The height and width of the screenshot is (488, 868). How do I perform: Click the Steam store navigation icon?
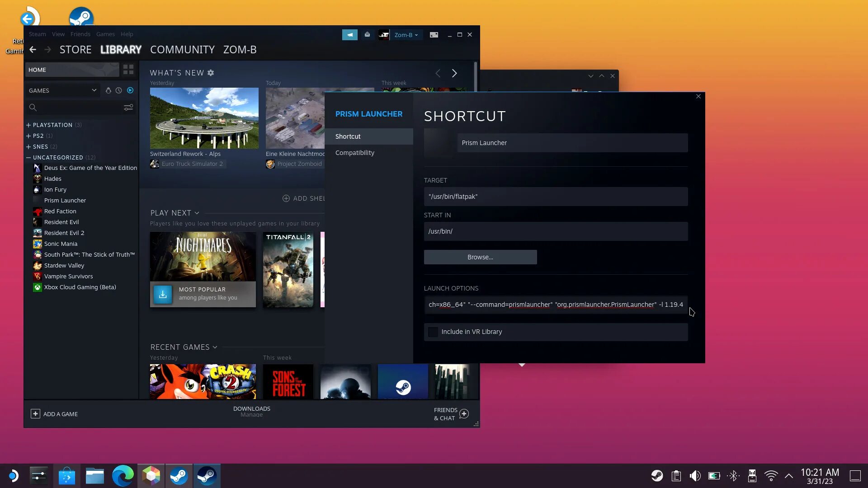coord(75,49)
